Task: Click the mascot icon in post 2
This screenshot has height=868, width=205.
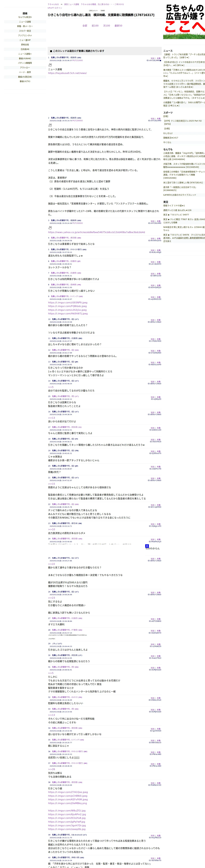Action: [x=50, y=125]
